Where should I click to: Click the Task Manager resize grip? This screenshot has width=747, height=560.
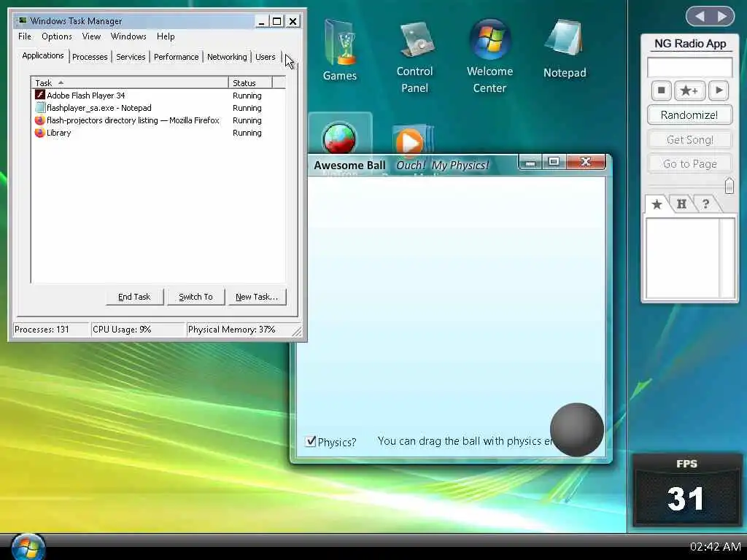coord(297,332)
